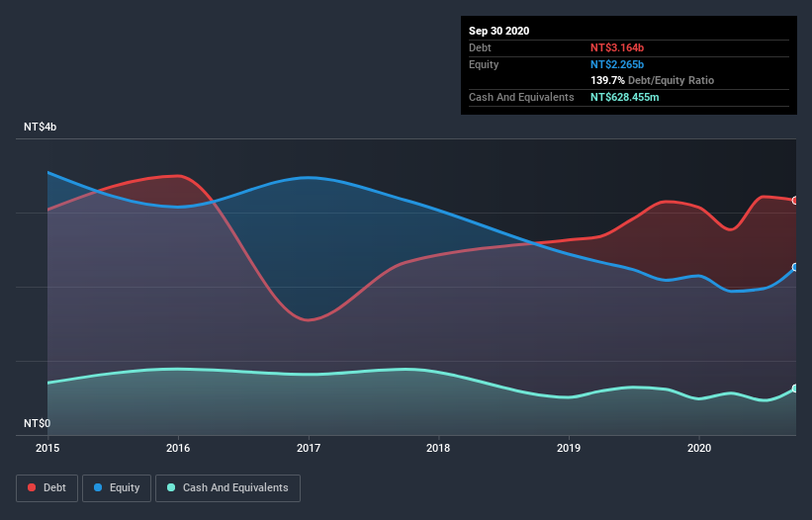
Task: Toggle the Cash And Equivalents legend button
Action: point(227,488)
